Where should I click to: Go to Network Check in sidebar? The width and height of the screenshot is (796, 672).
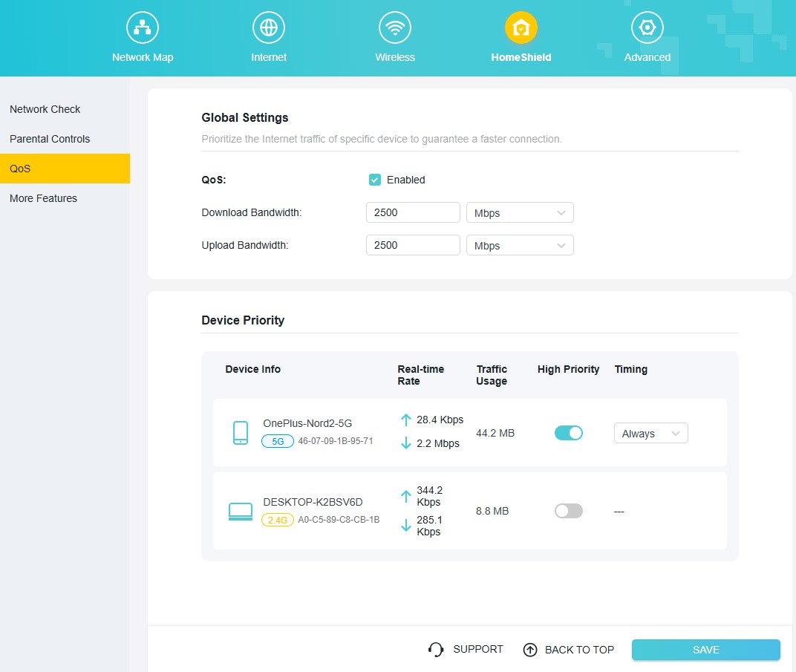click(45, 109)
